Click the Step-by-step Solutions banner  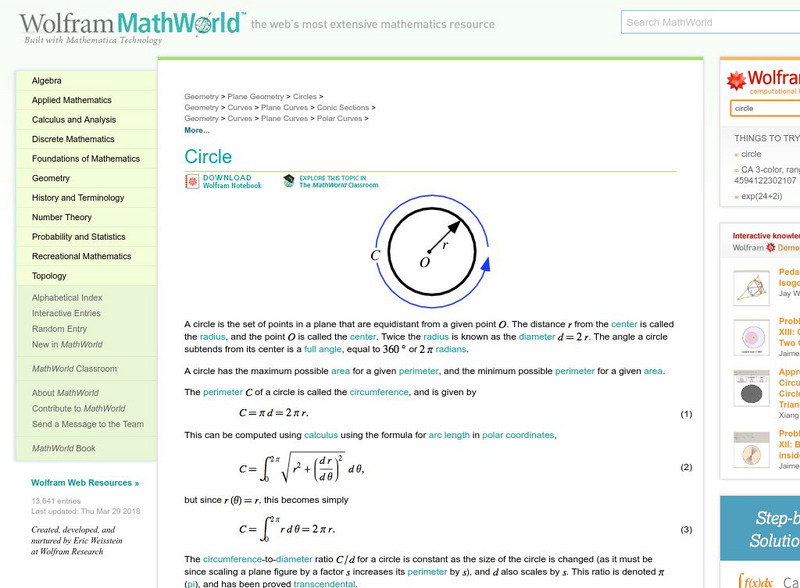760,528
